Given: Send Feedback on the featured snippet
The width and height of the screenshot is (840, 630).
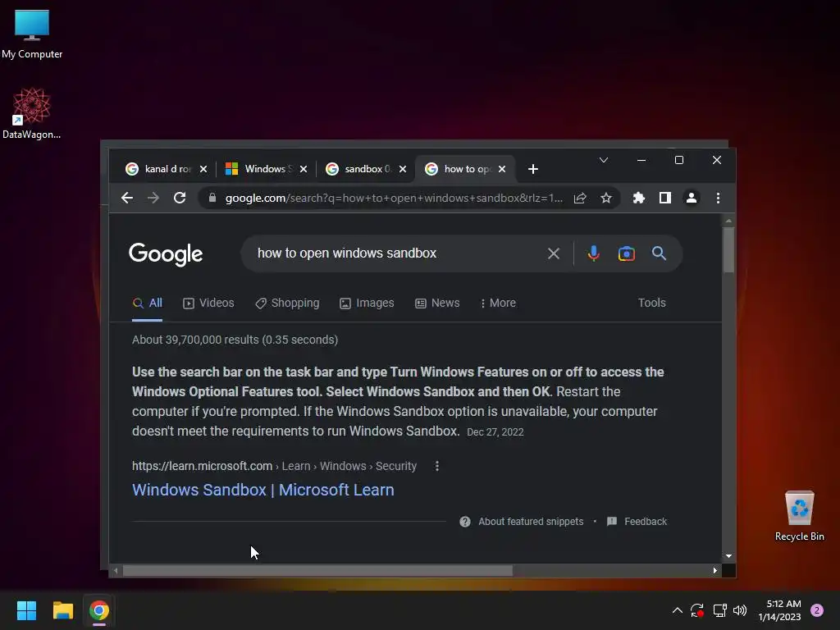Looking at the screenshot, I should 637,522.
